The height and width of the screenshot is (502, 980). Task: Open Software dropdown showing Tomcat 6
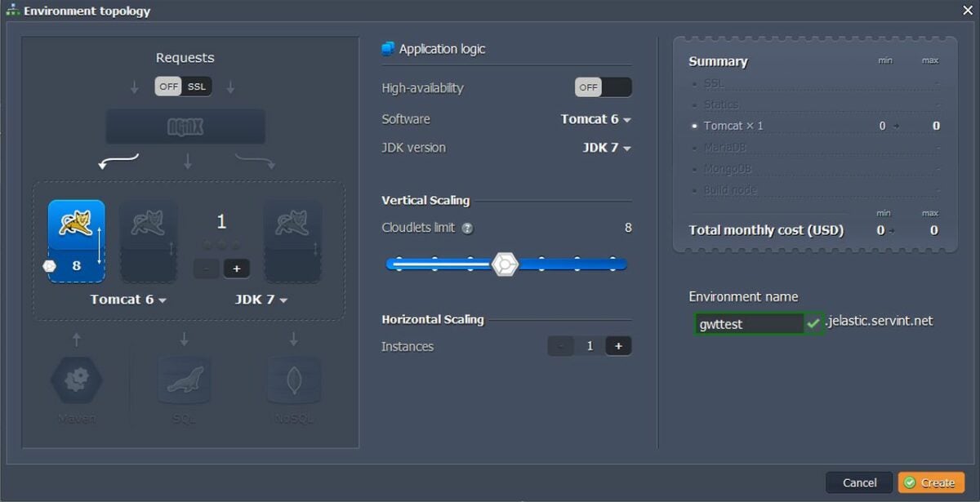(x=595, y=119)
